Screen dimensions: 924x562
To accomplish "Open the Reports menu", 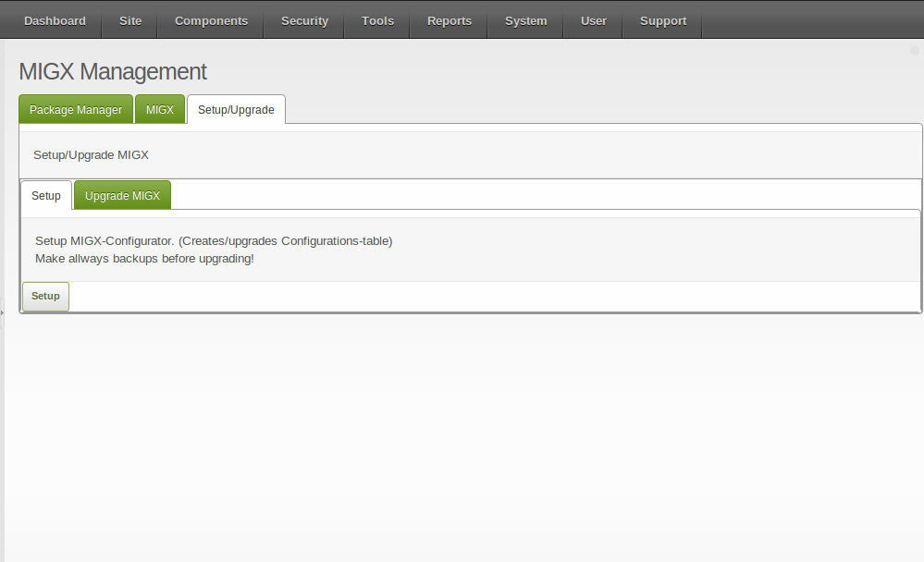I will pos(449,21).
